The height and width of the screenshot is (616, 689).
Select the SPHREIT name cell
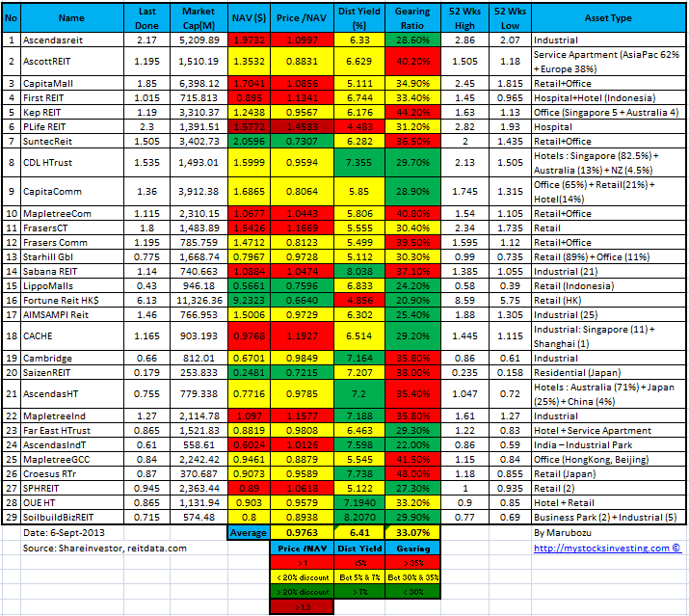[x=72, y=489]
